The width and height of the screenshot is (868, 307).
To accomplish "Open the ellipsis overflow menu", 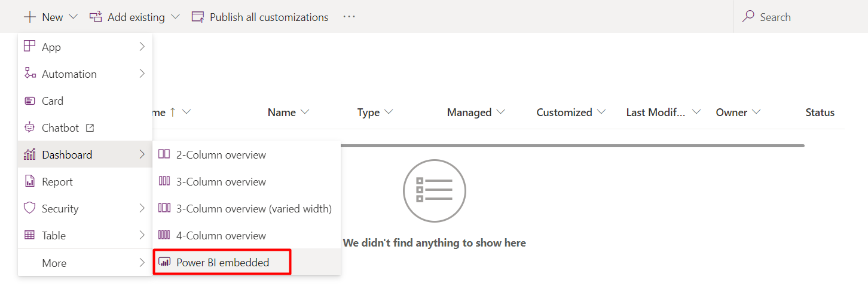I will click(349, 17).
